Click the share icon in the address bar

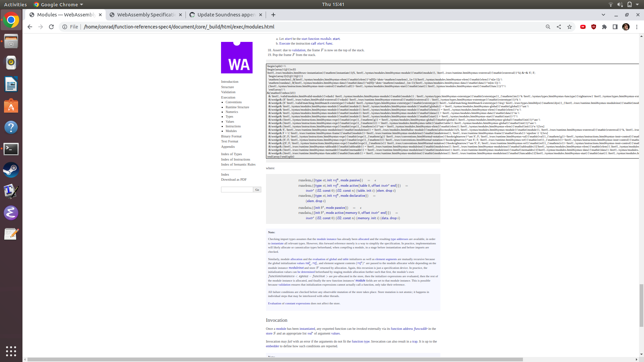[558, 27]
